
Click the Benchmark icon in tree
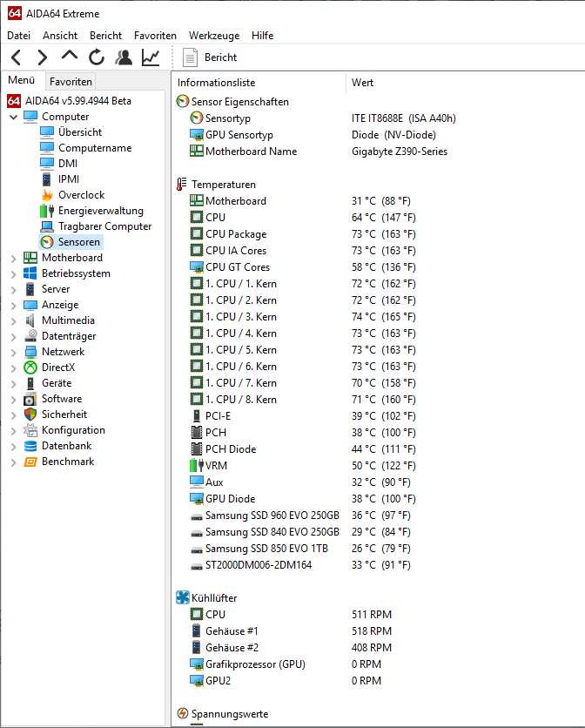(x=30, y=462)
